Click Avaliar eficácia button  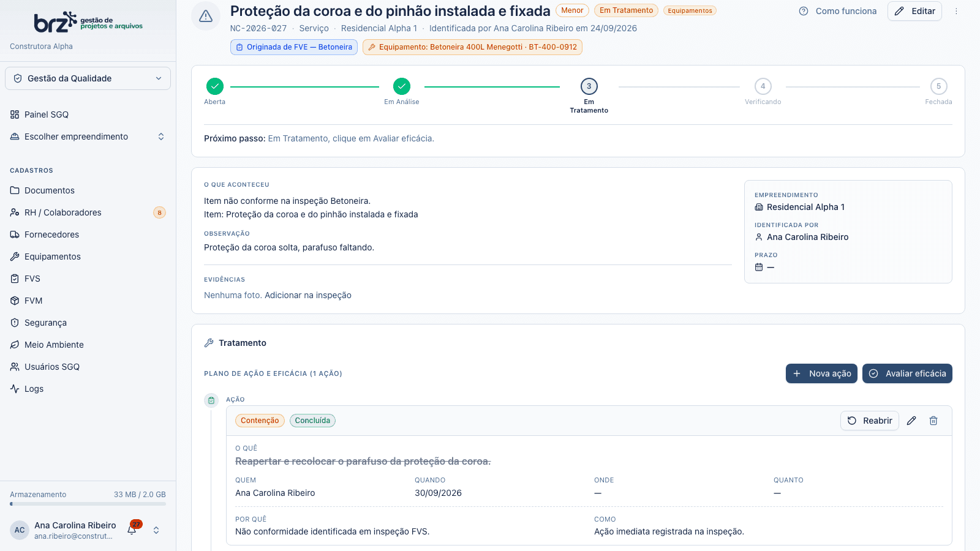click(907, 373)
